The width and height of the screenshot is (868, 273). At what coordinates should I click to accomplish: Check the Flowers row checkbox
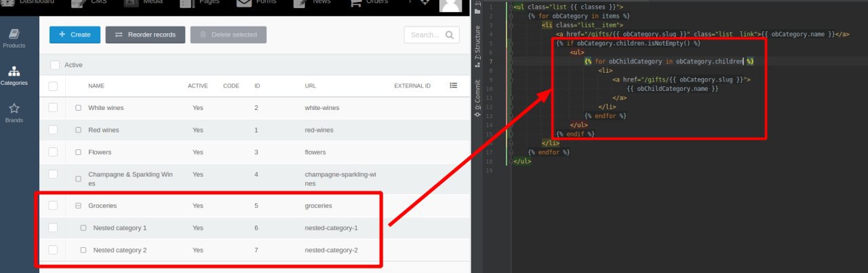pos(53,152)
